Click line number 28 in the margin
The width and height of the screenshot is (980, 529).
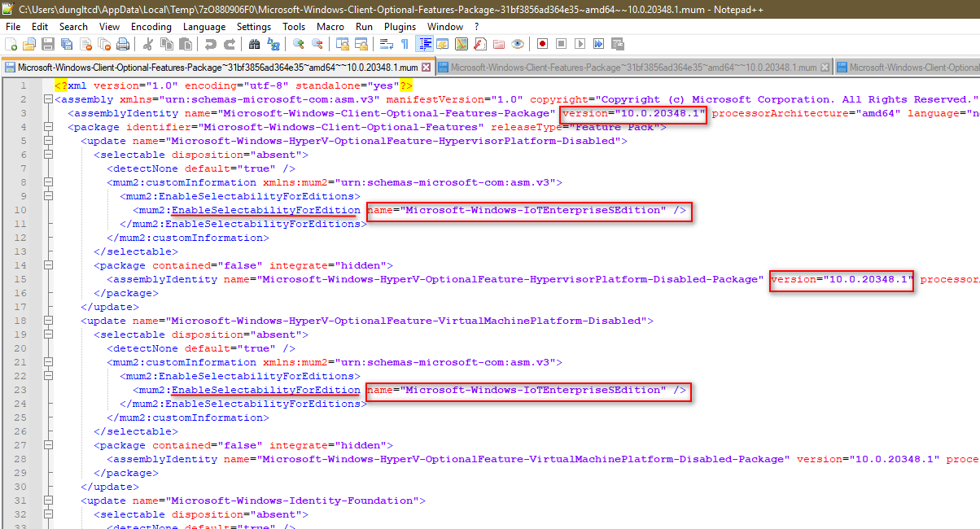(22, 459)
